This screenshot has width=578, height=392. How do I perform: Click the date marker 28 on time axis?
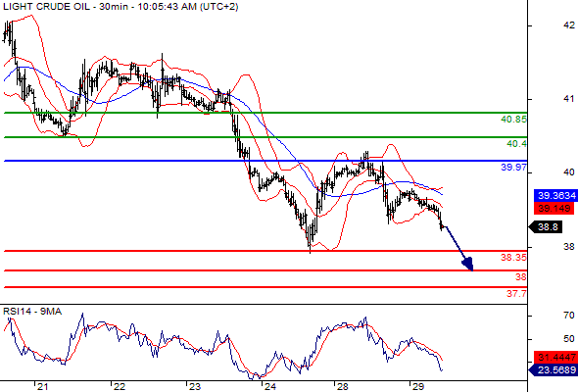point(342,386)
